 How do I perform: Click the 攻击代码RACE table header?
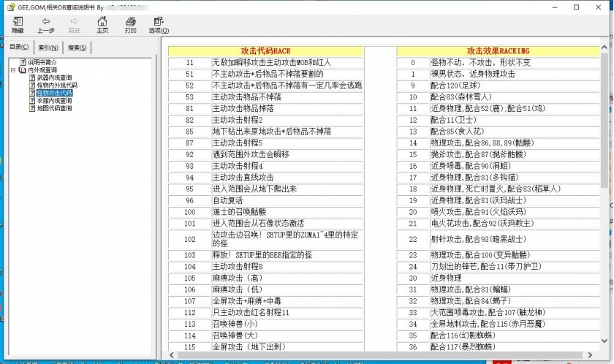pyautogui.click(x=266, y=51)
